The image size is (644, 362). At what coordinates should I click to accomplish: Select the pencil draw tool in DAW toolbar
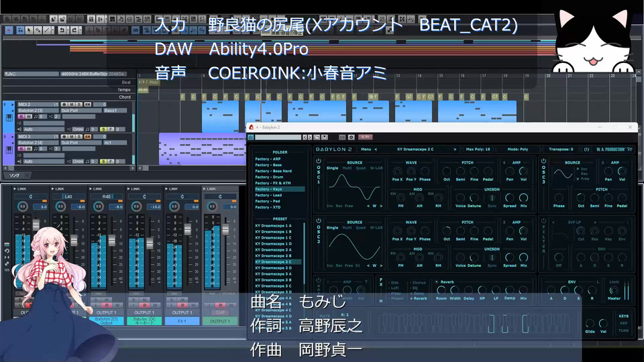click(38, 30)
